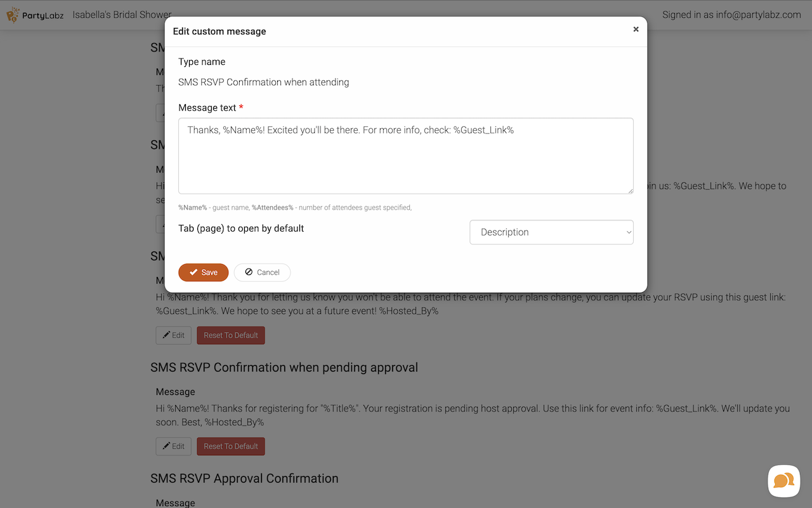The height and width of the screenshot is (508, 812).
Task: Click the "Tab (page) to open by default" label
Action: coord(241,229)
